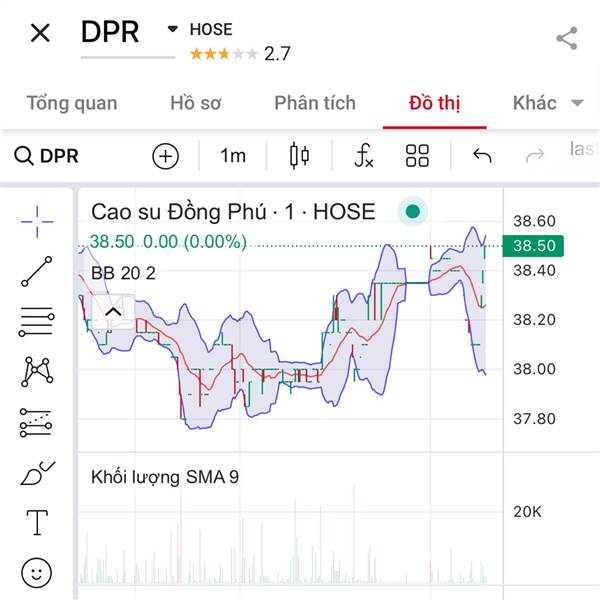The width and height of the screenshot is (600, 600).
Task: Click the Khối lượng SMA 9 label
Action: point(165,477)
